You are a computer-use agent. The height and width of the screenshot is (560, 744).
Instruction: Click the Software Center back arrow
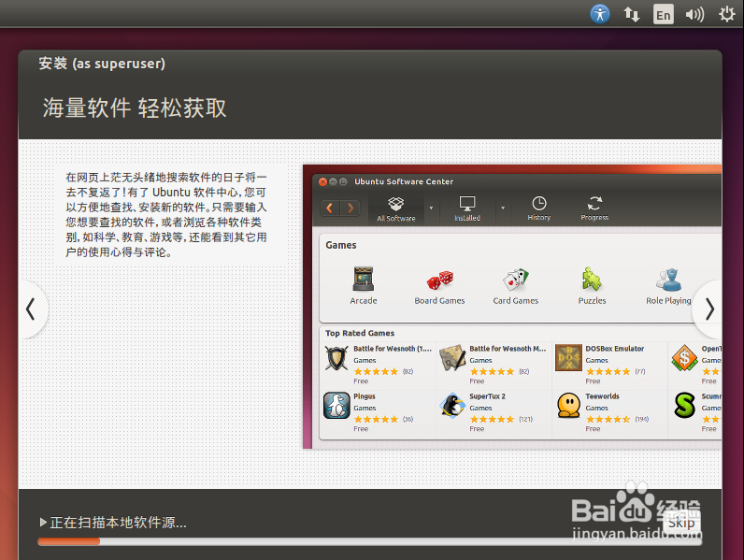tap(330, 208)
